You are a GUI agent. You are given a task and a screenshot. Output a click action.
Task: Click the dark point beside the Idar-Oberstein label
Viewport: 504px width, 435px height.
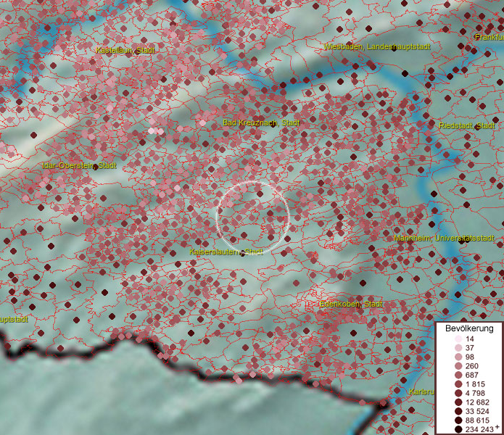point(96,167)
